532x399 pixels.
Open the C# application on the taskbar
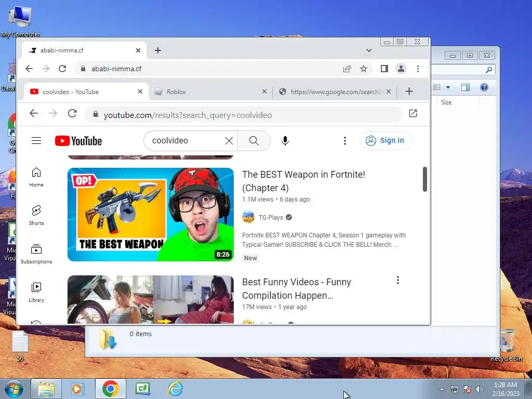tap(142, 389)
